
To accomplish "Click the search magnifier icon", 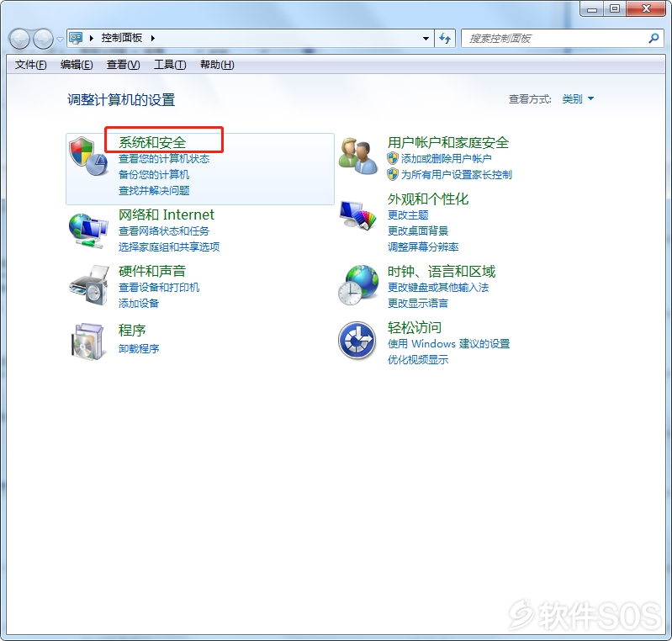I will (653, 38).
